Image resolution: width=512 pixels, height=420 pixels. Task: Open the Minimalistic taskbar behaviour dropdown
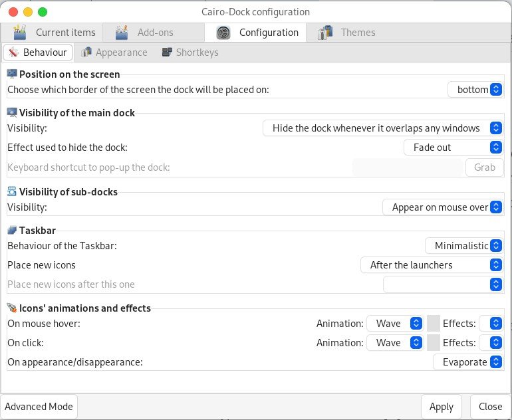(x=463, y=245)
